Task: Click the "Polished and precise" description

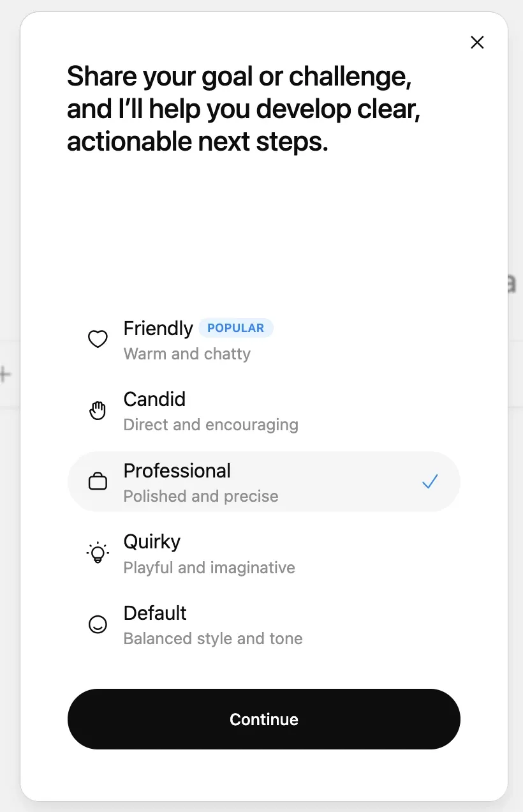Action: pyautogui.click(x=201, y=496)
